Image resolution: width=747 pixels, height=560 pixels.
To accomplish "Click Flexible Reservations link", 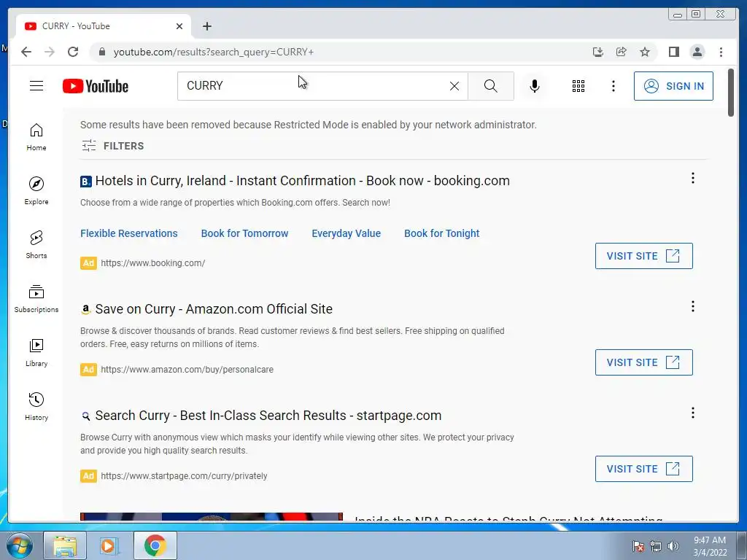I will (128, 233).
